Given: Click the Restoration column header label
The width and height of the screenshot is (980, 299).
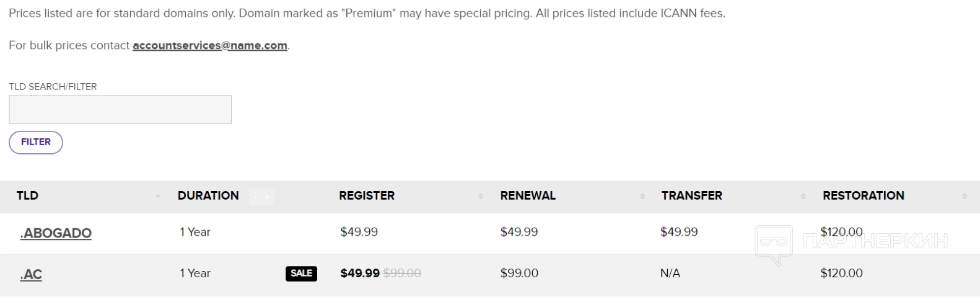Looking at the screenshot, I should point(863,195).
